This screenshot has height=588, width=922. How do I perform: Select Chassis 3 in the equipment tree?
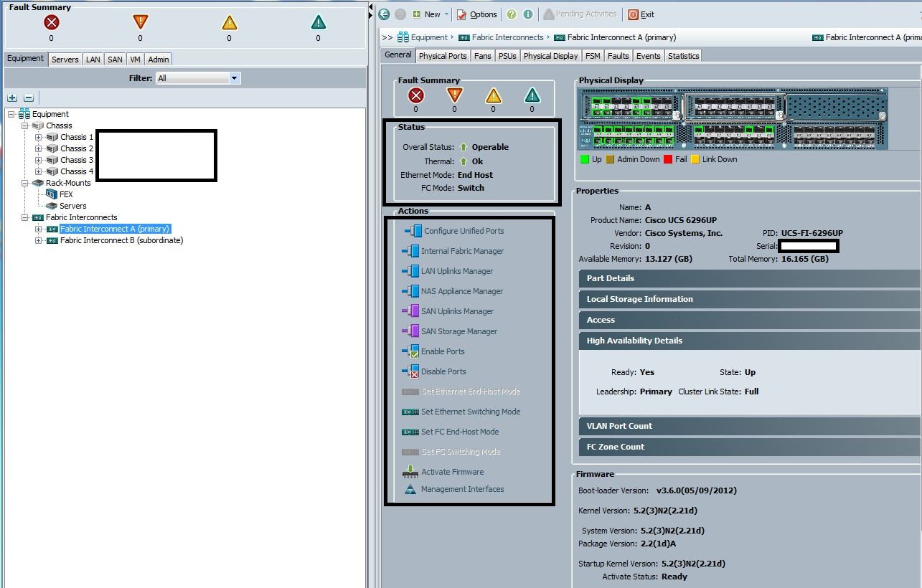click(x=77, y=160)
